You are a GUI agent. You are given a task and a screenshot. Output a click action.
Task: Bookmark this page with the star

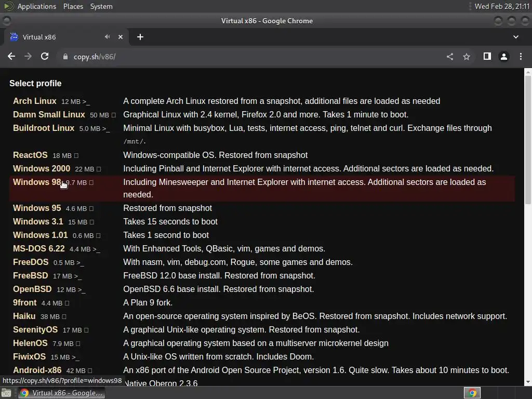[467, 57]
